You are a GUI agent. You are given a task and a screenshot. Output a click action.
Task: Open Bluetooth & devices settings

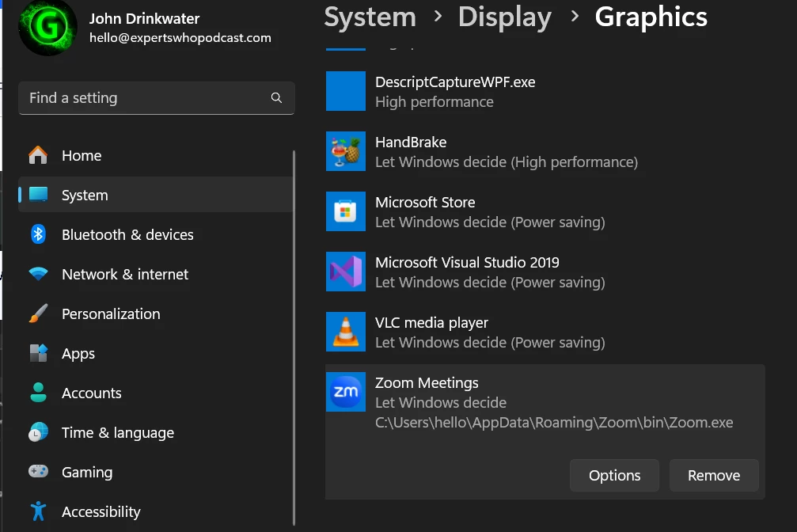coord(156,234)
